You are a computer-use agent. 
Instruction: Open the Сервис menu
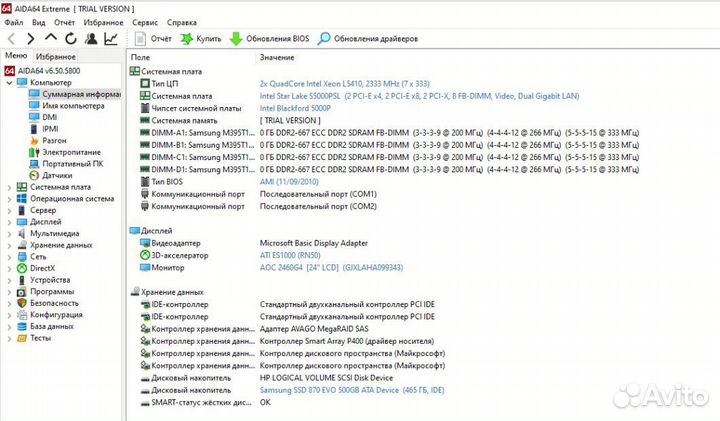click(x=145, y=22)
